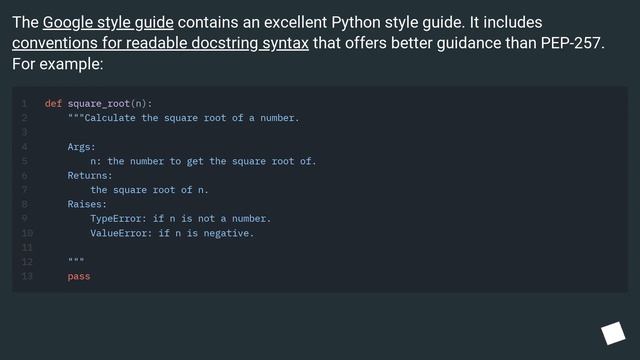
Task: Click 'n: the number to get the square root of.'
Action: [x=203, y=161]
